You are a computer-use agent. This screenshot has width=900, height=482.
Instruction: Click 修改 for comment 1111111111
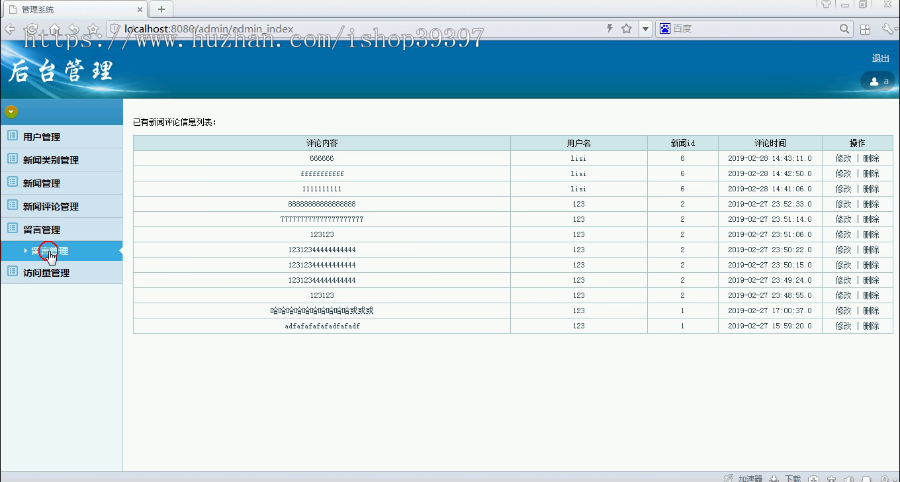click(x=843, y=189)
